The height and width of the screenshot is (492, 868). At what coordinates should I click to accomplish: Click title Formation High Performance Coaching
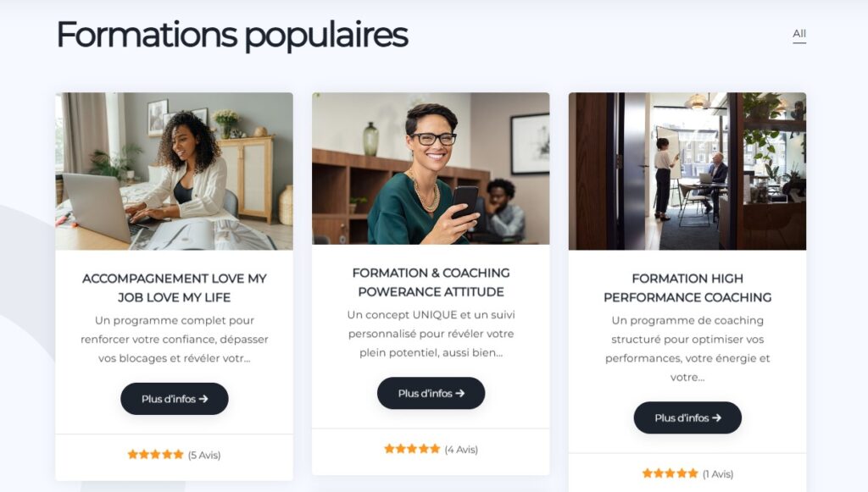pyautogui.click(x=687, y=288)
